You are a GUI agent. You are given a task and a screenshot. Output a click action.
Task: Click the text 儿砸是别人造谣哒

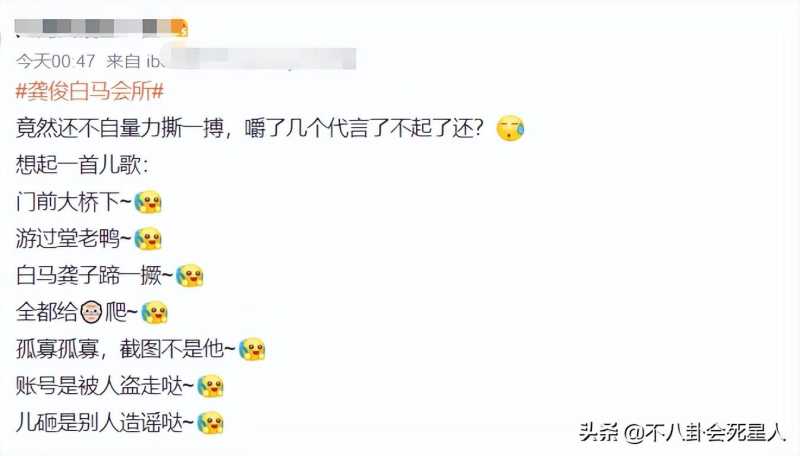pyautogui.click(x=99, y=423)
